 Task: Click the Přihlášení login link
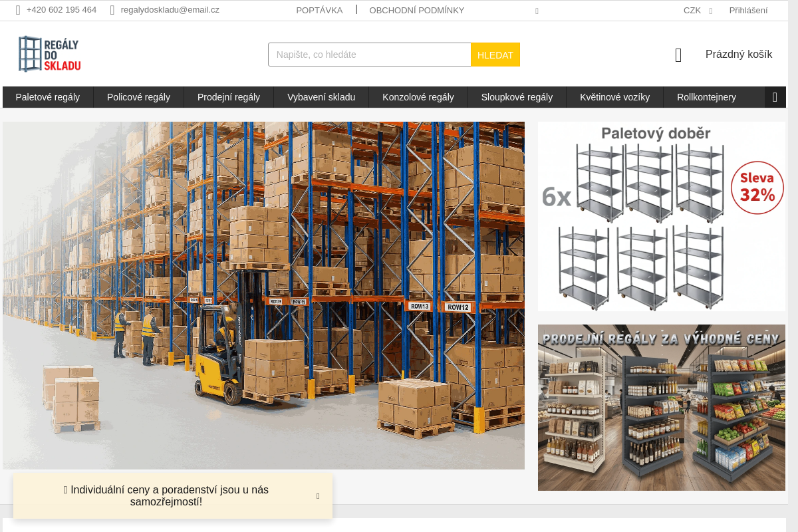click(748, 11)
